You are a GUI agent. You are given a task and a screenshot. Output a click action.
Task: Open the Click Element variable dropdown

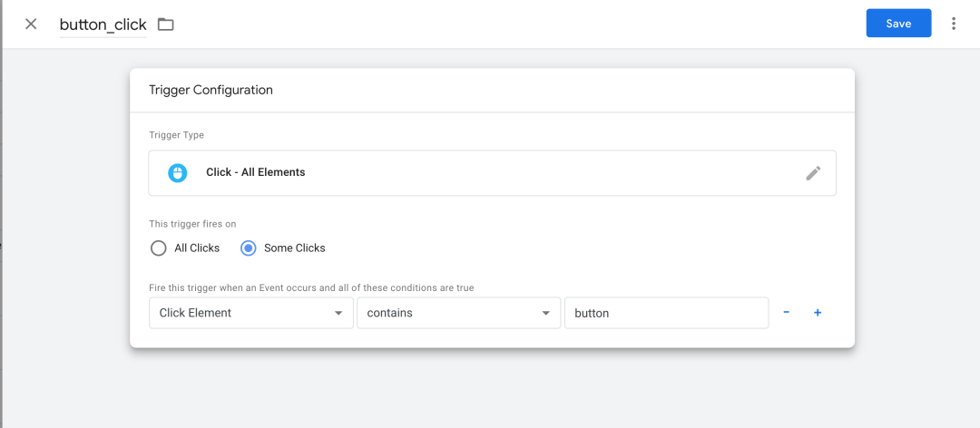tap(250, 313)
